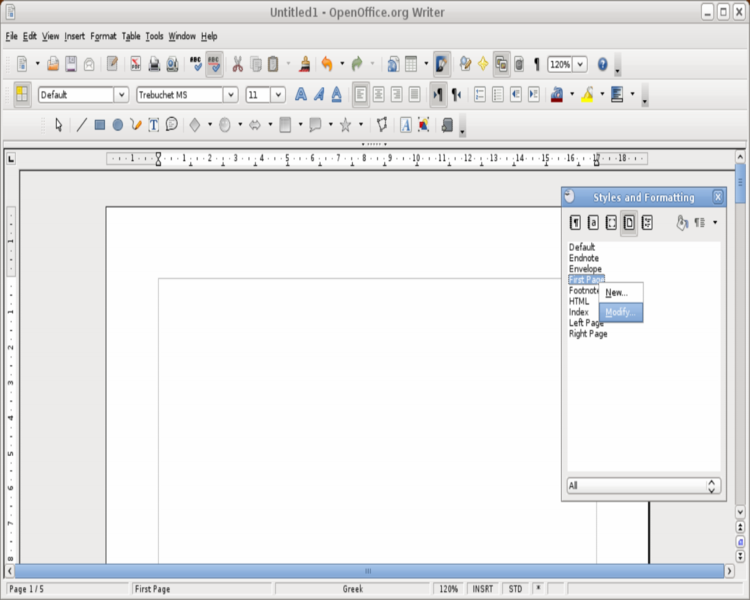The width and height of the screenshot is (750, 600).
Task: Click the Export as PDF icon
Action: pos(136,64)
